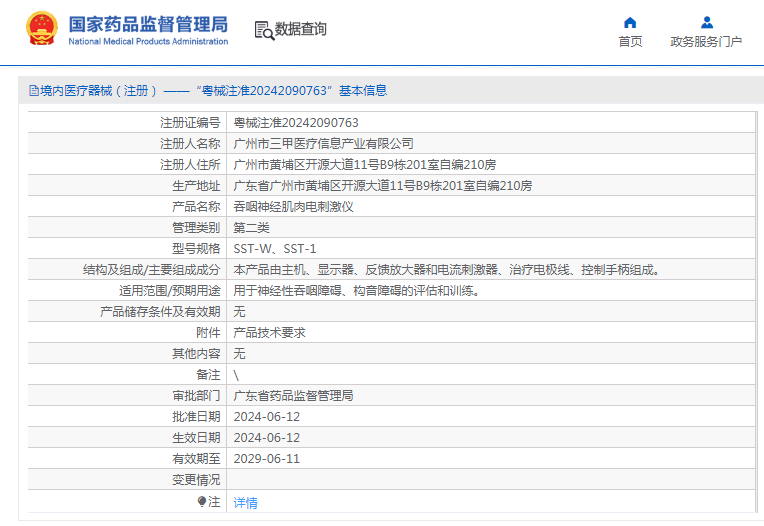Click 无 in 其他内容 row
The width and height of the screenshot is (764, 526).
click(239, 354)
